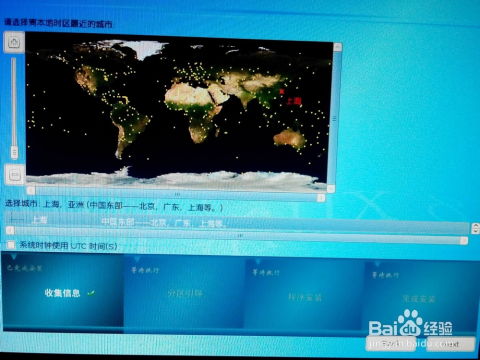
Task: Click the back button left of next
Action: tap(391, 343)
